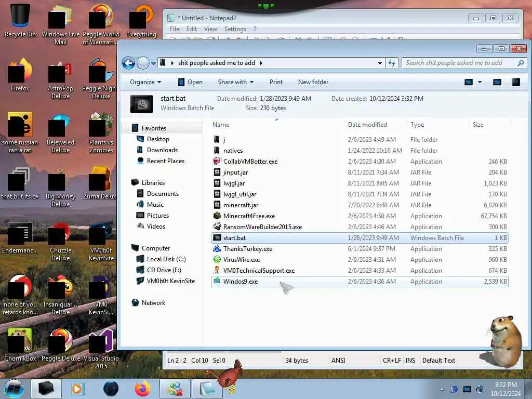The width and height of the screenshot is (532, 399).
Task: Sort files by Type column header
Action: 438,125
